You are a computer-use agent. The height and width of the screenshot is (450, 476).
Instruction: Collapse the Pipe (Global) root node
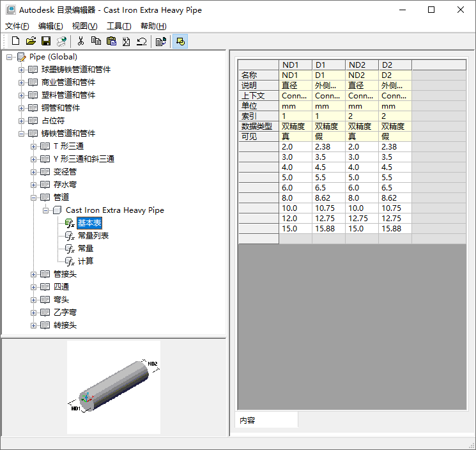coord(10,57)
